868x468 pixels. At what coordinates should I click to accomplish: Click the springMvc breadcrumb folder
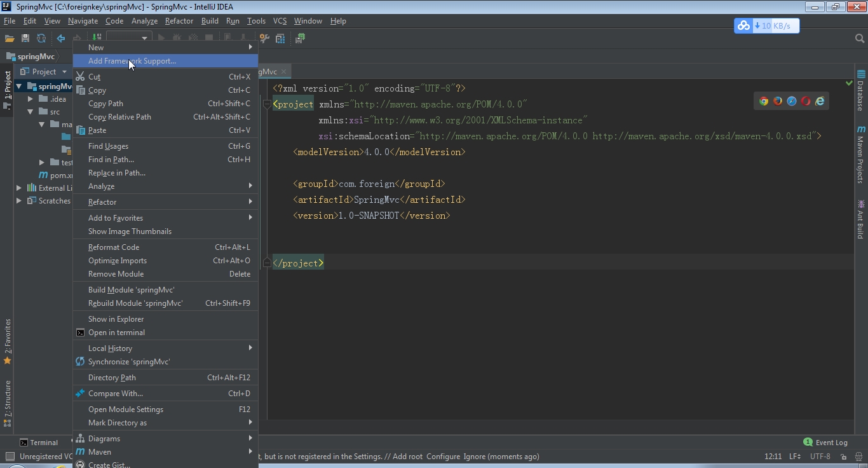(x=31, y=57)
